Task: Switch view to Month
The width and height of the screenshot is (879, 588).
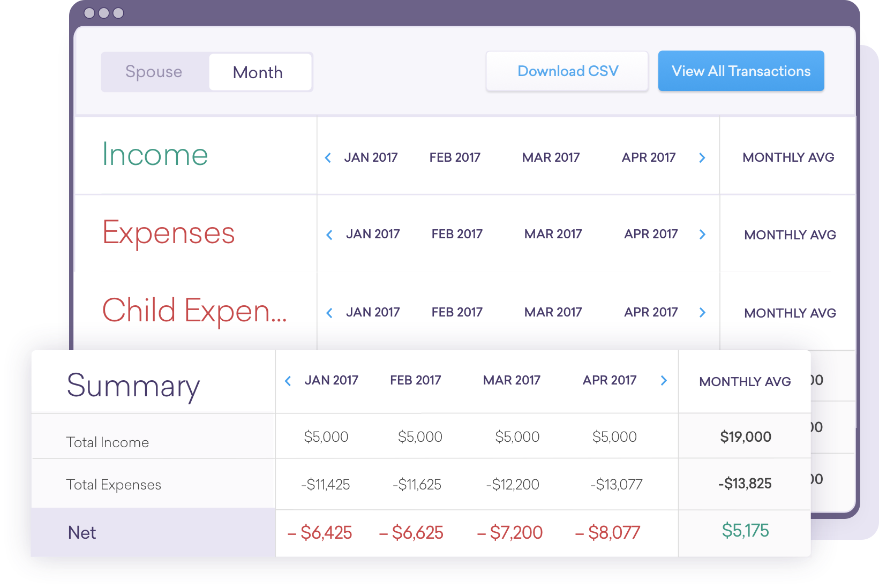Action: (x=258, y=72)
